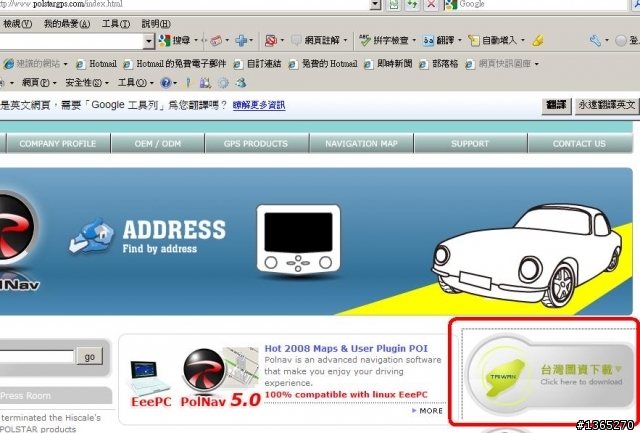Click the blue plus icon in Google Toolbar
The image size is (640, 433).
tap(241, 40)
